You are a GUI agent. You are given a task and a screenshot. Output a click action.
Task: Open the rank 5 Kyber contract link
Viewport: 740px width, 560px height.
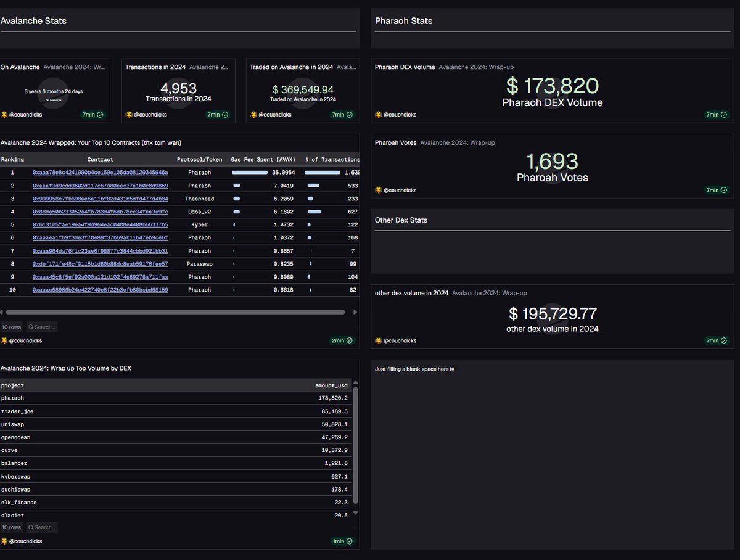click(100, 224)
